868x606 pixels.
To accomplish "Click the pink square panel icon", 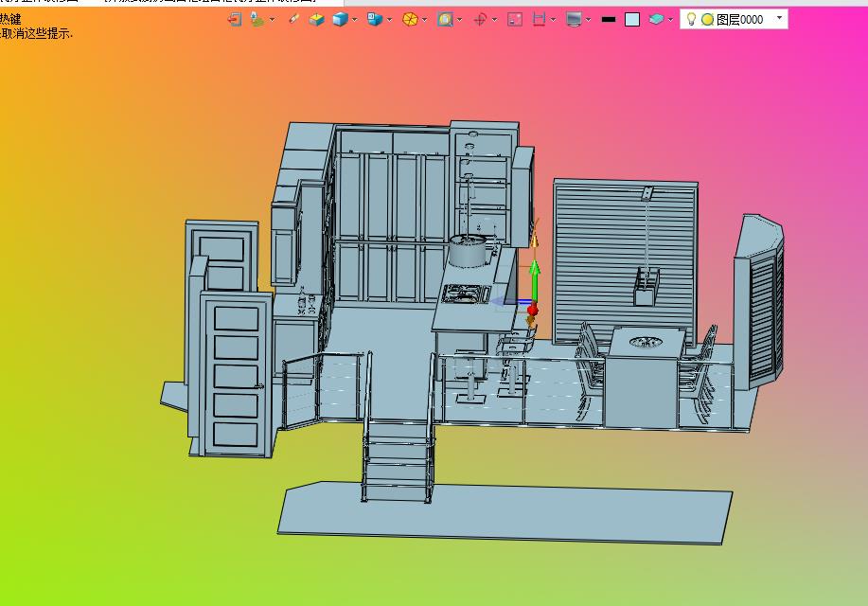I will point(515,19).
